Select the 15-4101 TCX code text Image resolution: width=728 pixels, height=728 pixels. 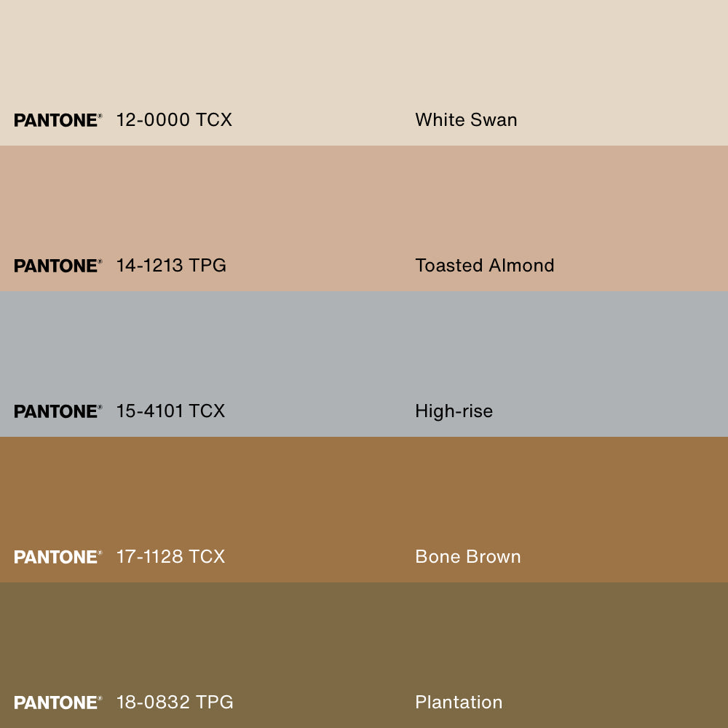coord(170,411)
